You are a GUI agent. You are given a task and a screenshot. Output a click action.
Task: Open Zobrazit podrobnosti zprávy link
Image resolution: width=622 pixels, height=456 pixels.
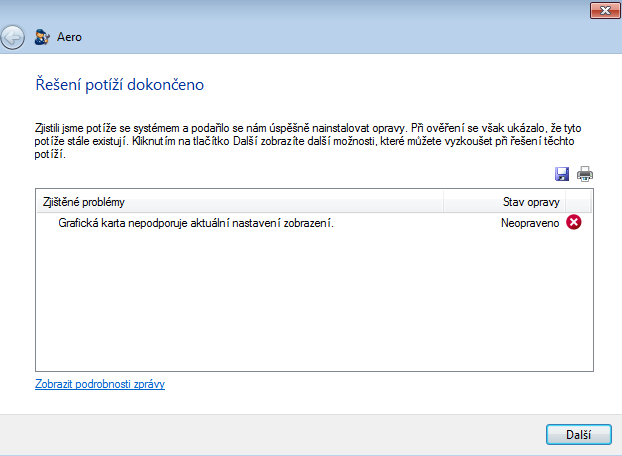pyautogui.click(x=100, y=384)
